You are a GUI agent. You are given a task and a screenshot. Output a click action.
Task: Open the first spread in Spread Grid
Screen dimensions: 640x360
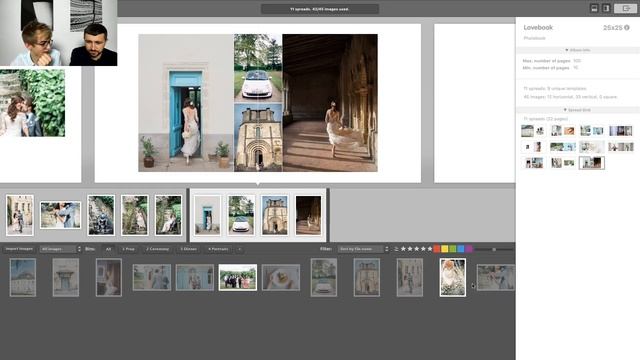(533, 131)
